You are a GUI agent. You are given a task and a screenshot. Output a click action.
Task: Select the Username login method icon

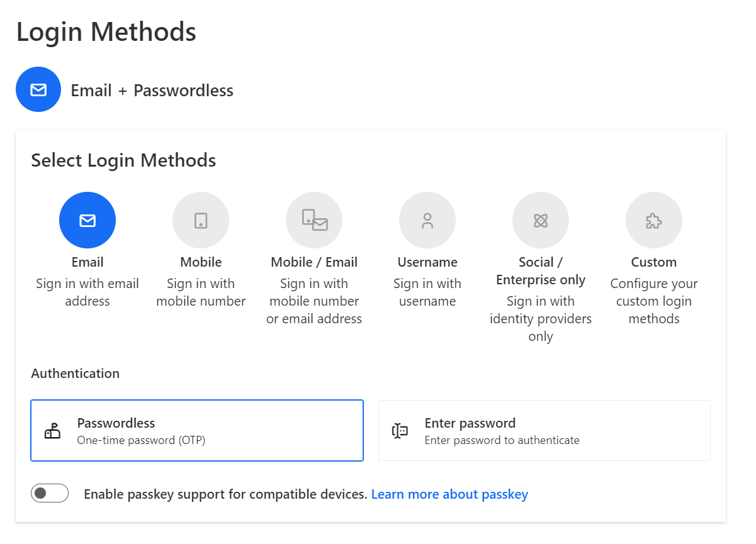[x=427, y=220]
